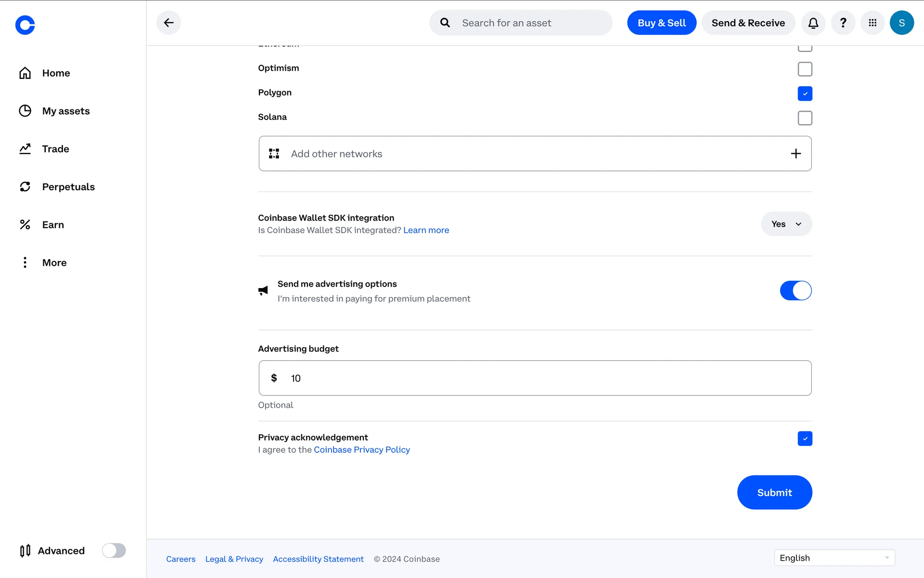Open the SDK integration Yes dropdown
Image resolution: width=924 pixels, height=578 pixels.
786,224
